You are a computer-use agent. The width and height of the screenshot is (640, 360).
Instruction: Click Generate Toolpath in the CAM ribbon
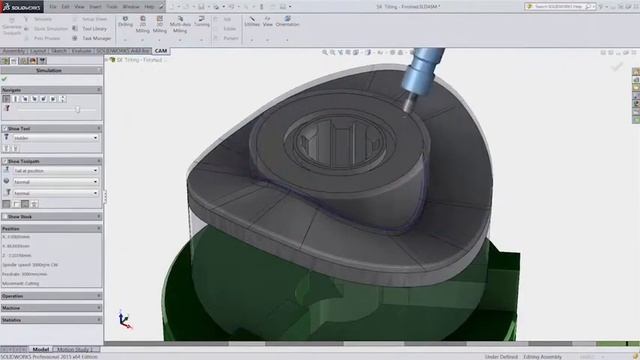(12, 26)
